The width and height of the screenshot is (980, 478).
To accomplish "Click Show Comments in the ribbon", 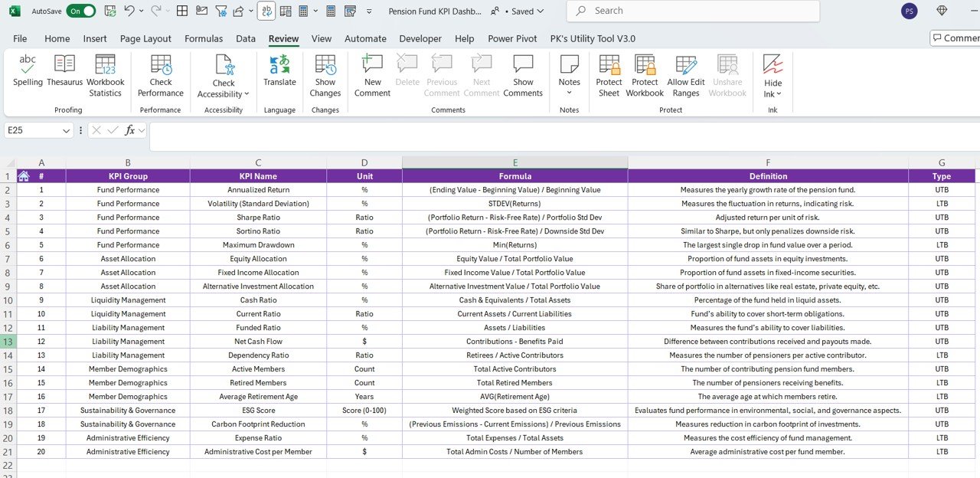I will (x=523, y=76).
